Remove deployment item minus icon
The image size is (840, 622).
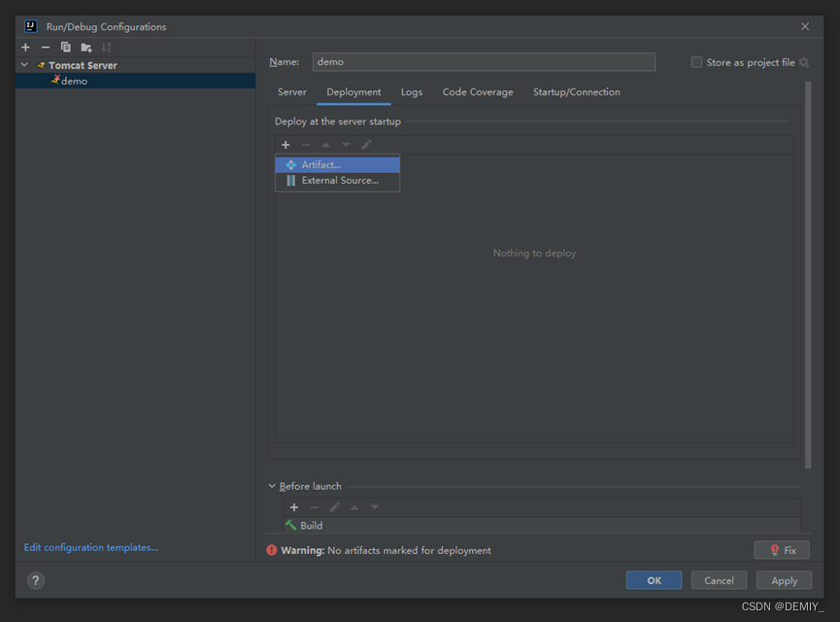point(305,145)
